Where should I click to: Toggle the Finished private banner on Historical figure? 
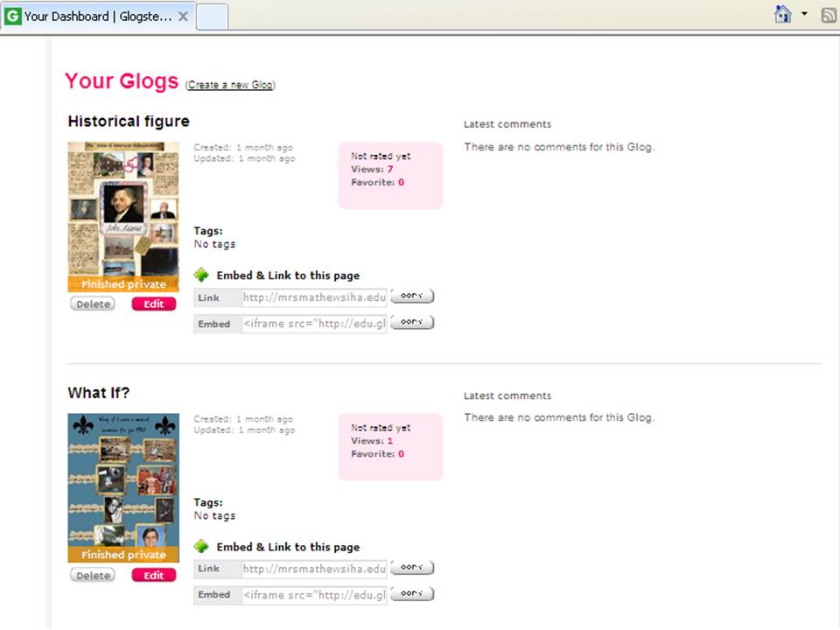[x=122, y=284]
